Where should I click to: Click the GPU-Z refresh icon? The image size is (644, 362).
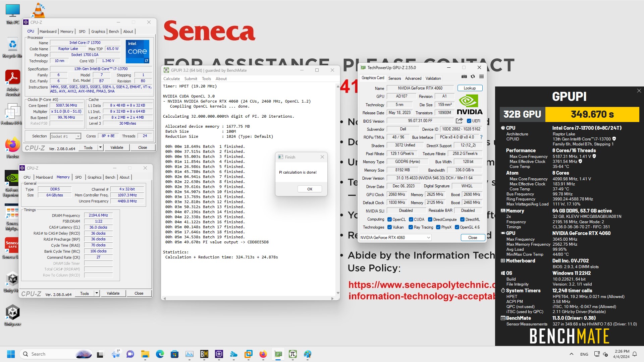coord(473,76)
